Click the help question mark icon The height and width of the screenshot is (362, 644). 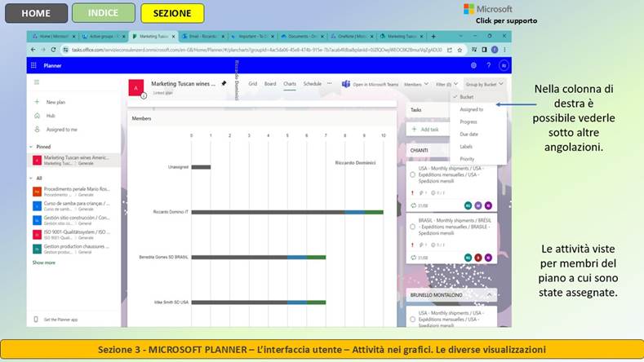tap(489, 65)
